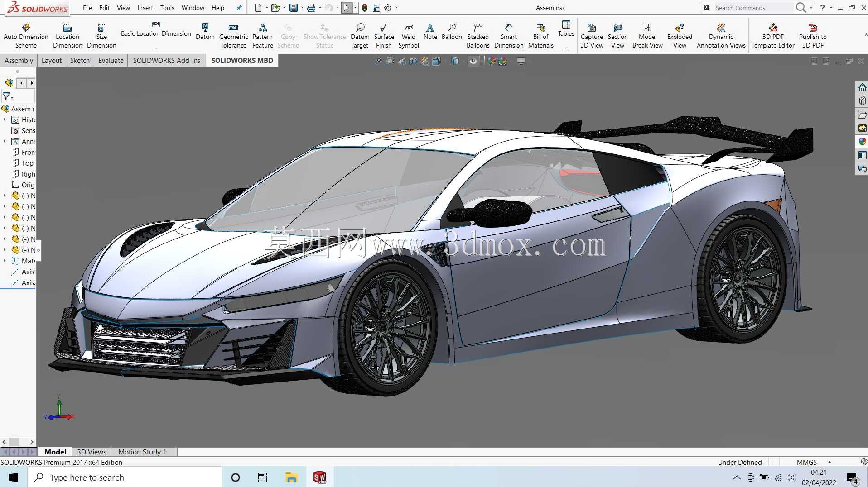Expand the Annotations folder in the tree
868x487 pixels.
click(x=5, y=141)
